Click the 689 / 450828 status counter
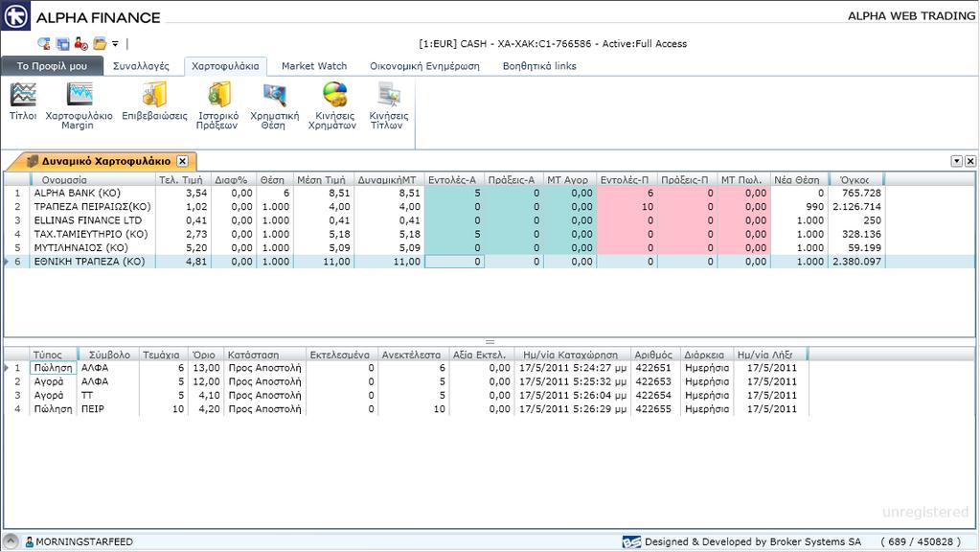Viewport: 980px width, 552px height. click(x=920, y=542)
